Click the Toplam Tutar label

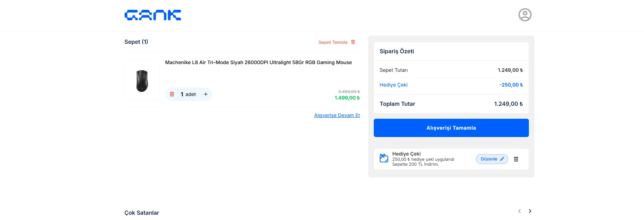point(397,104)
